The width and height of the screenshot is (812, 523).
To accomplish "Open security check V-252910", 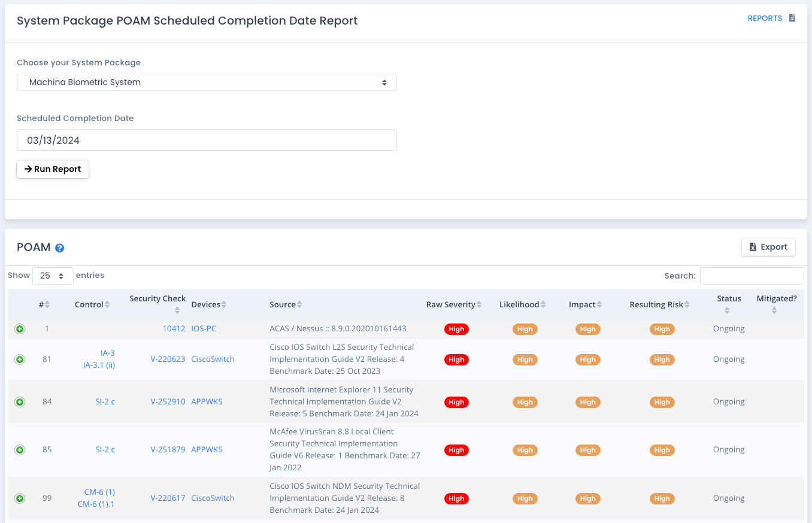I will [x=168, y=401].
